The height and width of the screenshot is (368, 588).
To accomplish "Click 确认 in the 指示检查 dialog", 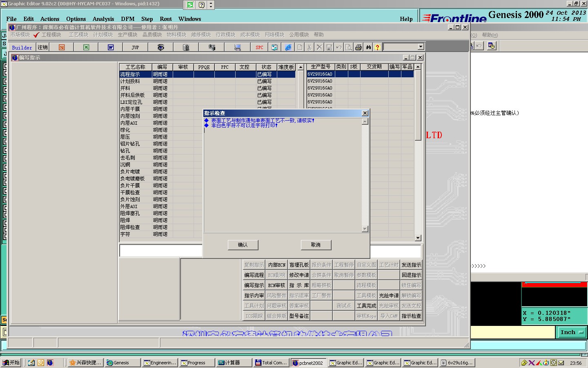I will pyautogui.click(x=243, y=245).
